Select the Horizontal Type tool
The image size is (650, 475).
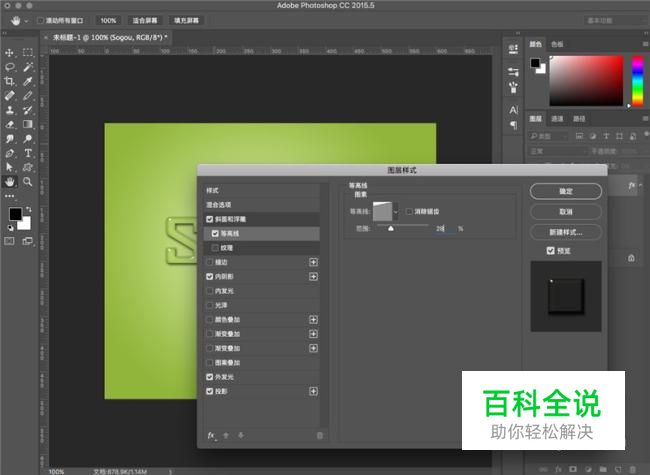[x=28, y=153]
